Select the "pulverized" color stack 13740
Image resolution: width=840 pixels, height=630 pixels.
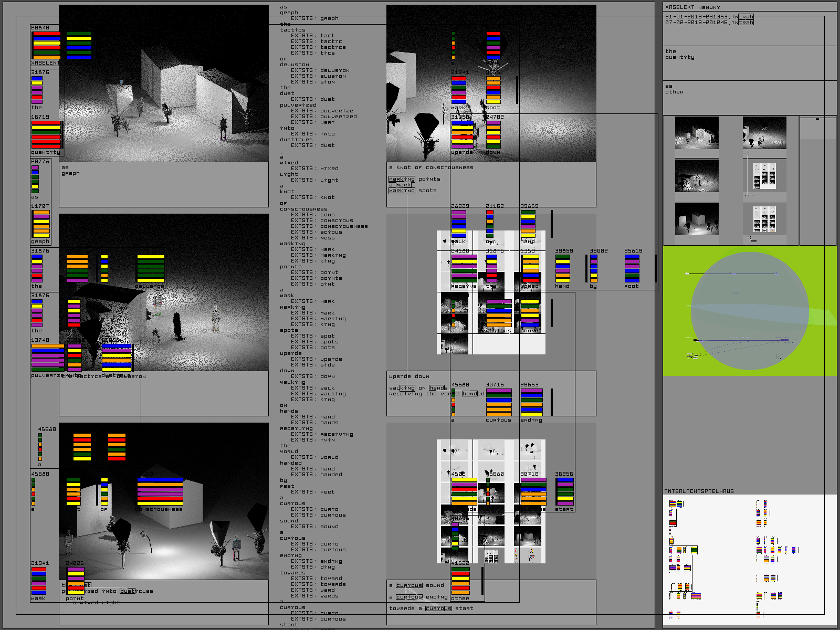[x=47, y=358]
